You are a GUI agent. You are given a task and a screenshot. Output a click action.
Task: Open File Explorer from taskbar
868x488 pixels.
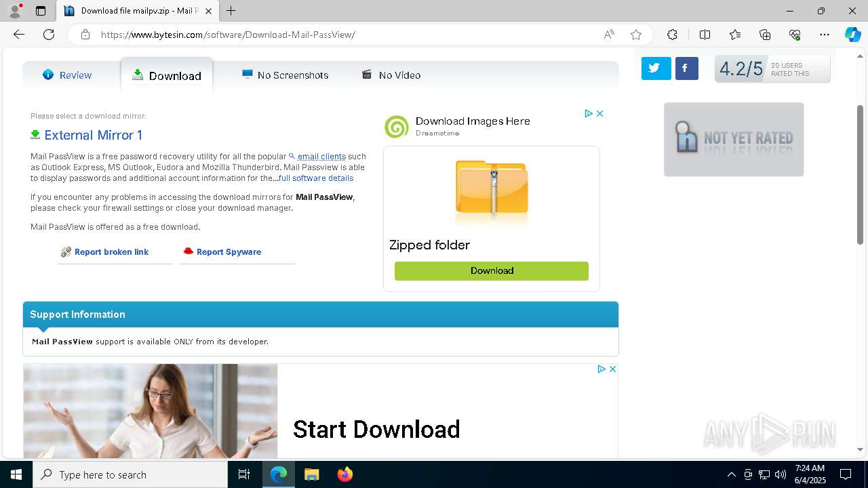coord(311,474)
